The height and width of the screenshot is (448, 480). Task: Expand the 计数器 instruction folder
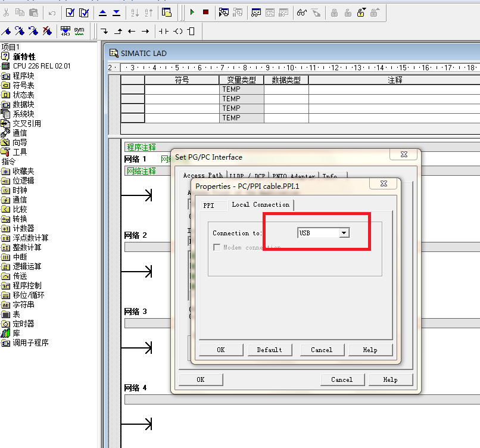click(x=23, y=228)
